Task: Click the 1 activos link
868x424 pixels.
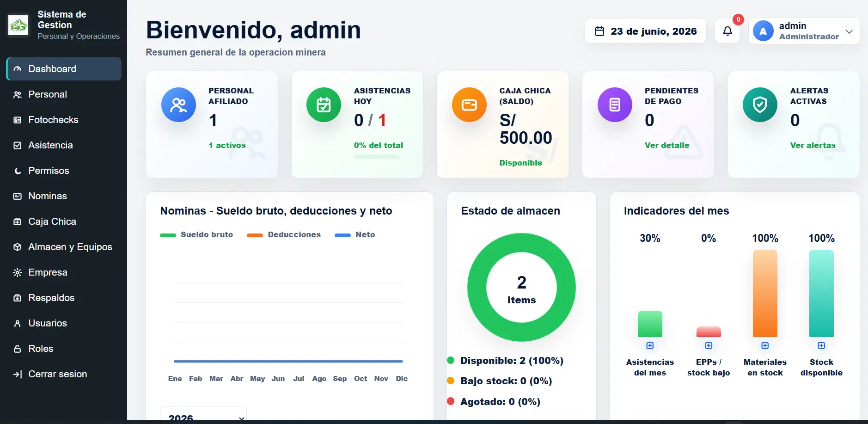Action: [227, 145]
